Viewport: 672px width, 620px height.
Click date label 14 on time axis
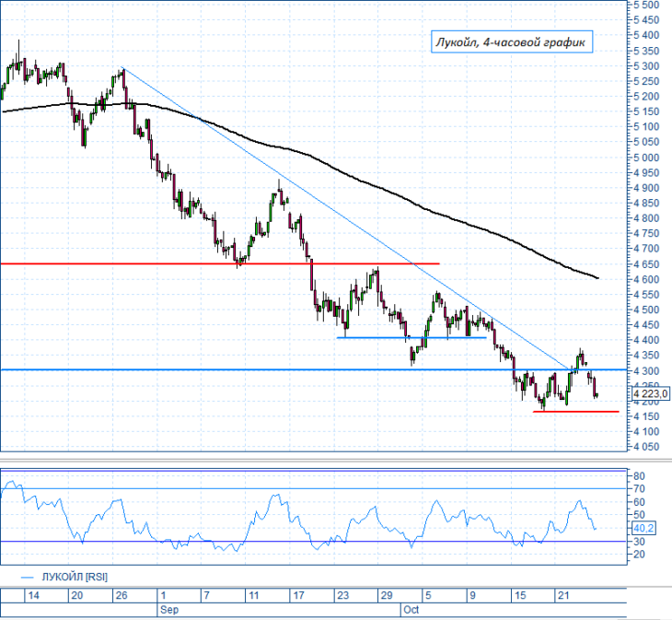click(33, 595)
